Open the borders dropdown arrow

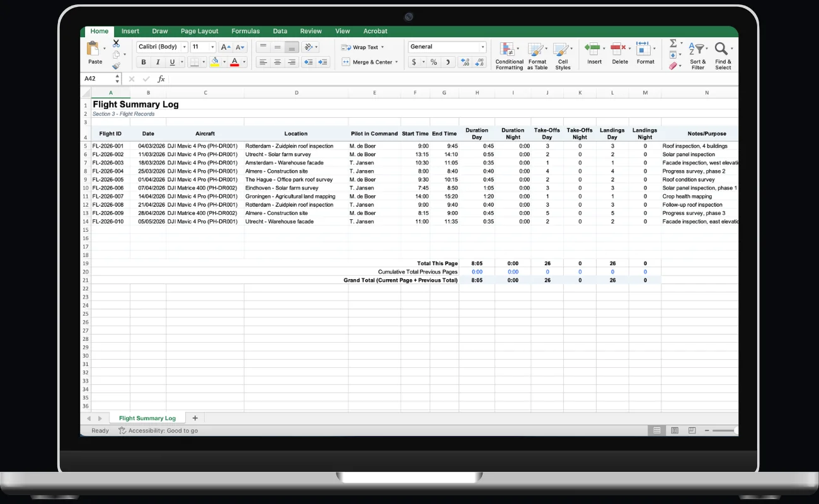[x=203, y=62]
